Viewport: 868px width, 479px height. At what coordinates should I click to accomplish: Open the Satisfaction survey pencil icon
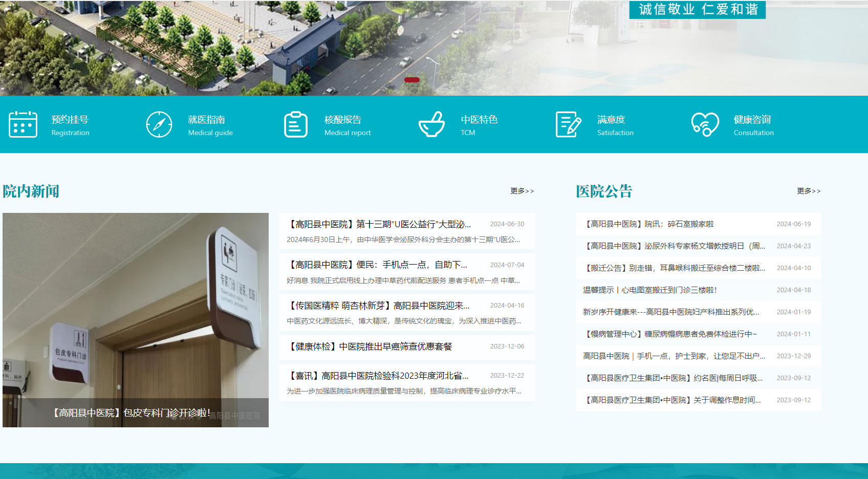tap(569, 124)
